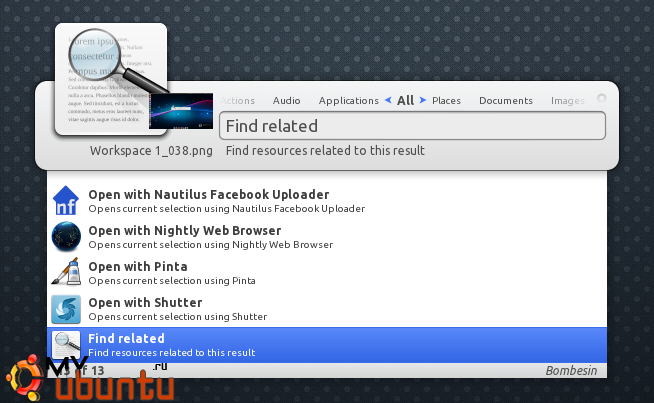This screenshot has width=654, height=403.
Task: Click the small circular indicator right of Images
Action: (601, 99)
